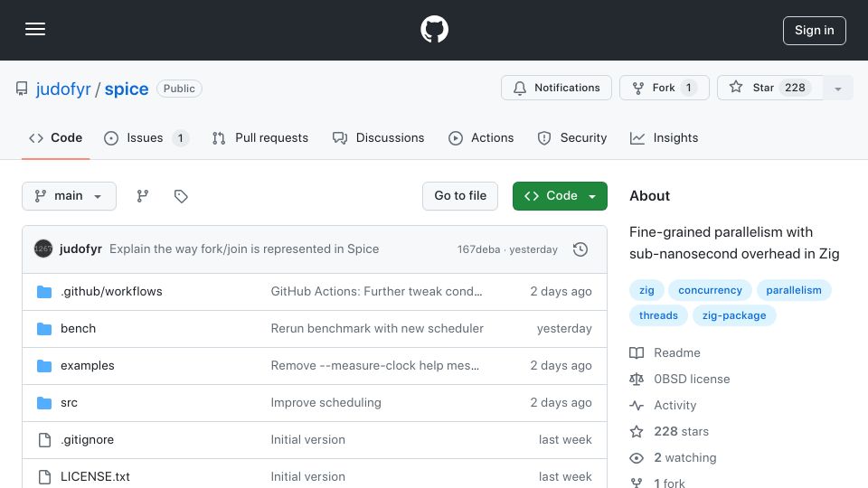
Task: Open the latest commit message about fork/join
Action: (244, 249)
